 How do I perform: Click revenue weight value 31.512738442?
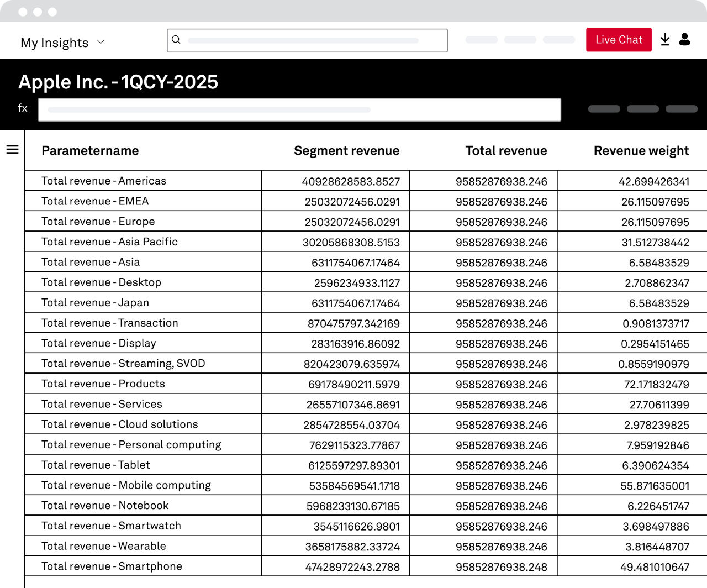pyautogui.click(x=655, y=243)
